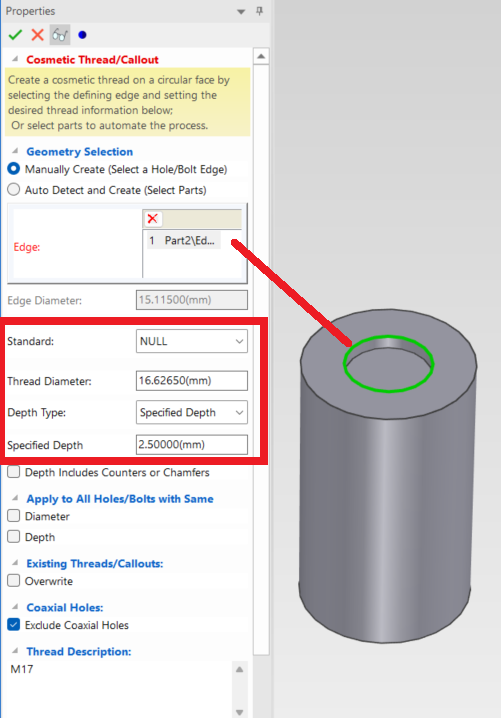
Task: Click the panel scrollbar up arrow
Action: [261, 56]
